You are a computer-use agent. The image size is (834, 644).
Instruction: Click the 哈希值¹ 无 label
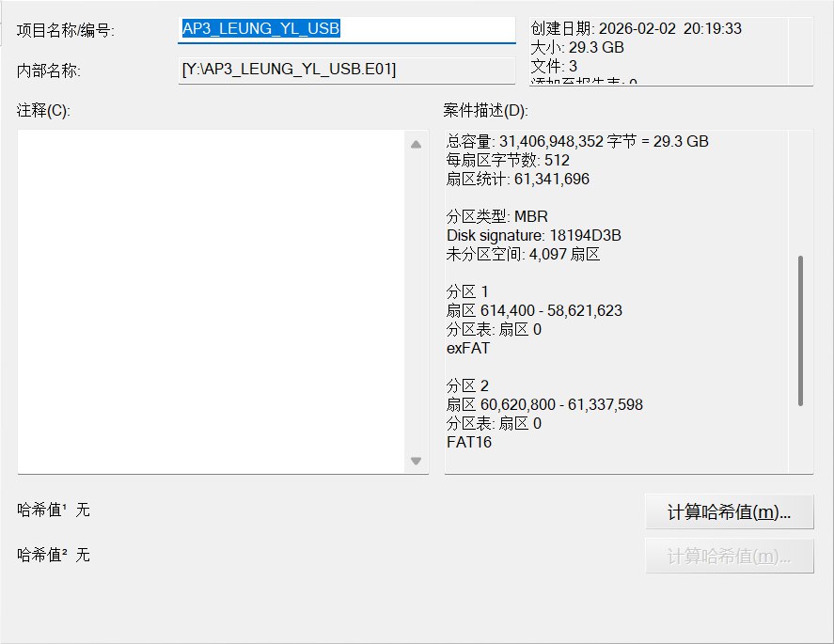tap(54, 510)
